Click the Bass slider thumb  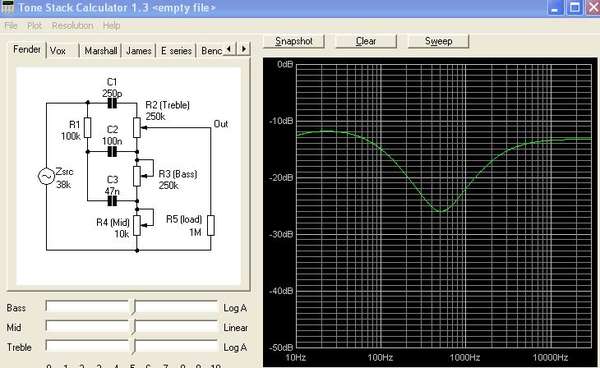coord(132,307)
